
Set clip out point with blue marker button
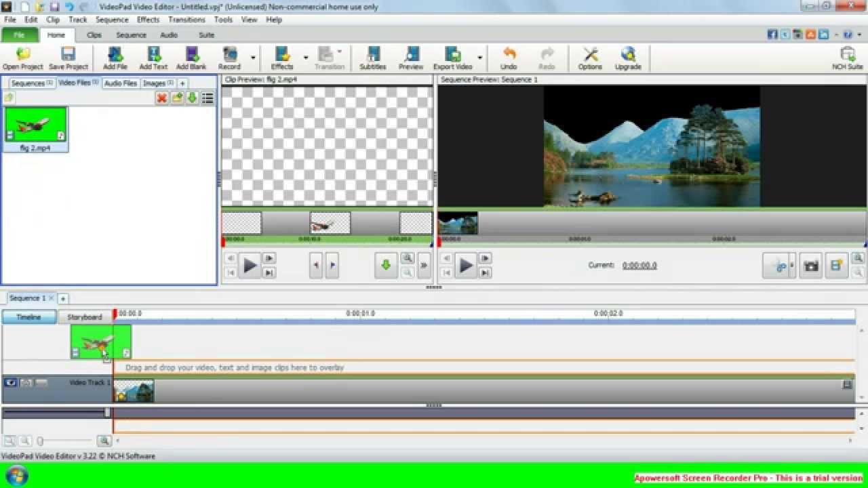(332, 266)
